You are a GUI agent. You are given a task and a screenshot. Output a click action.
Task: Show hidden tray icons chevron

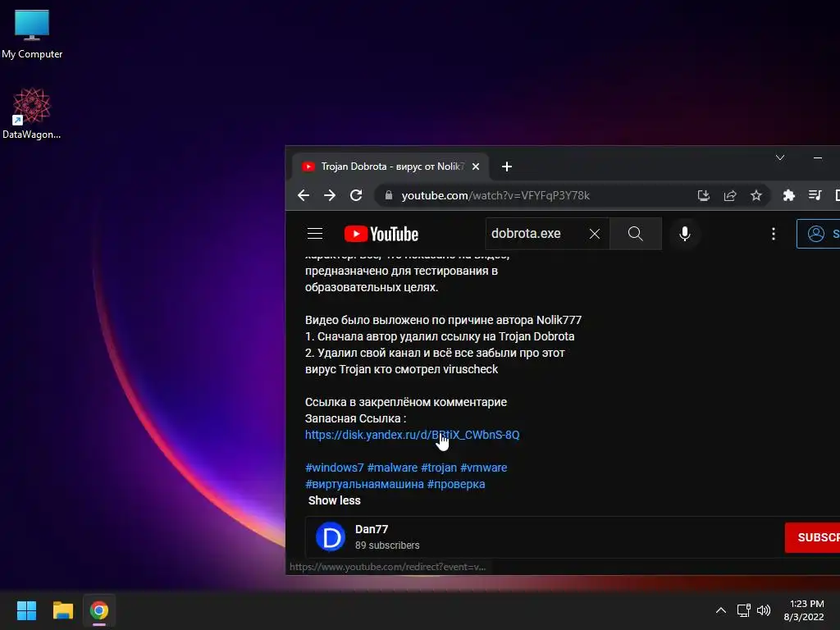(x=721, y=610)
